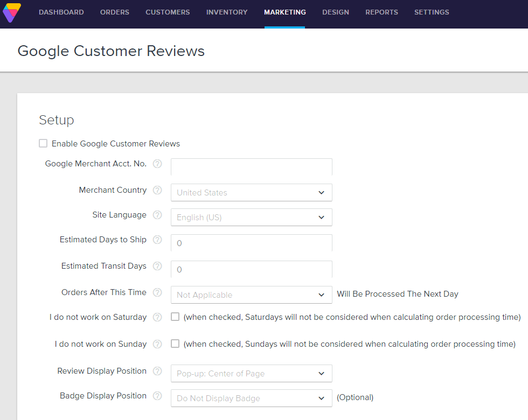Open help icon for Merchant Country
This screenshot has width=528, height=420.
pyautogui.click(x=157, y=190)
